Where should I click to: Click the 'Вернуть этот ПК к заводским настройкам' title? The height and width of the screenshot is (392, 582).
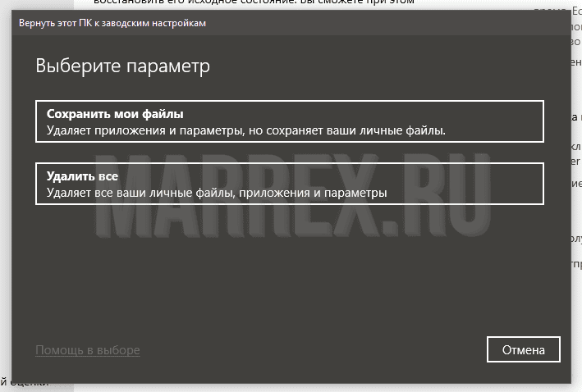pyautogui.click(x=112, y=23)
